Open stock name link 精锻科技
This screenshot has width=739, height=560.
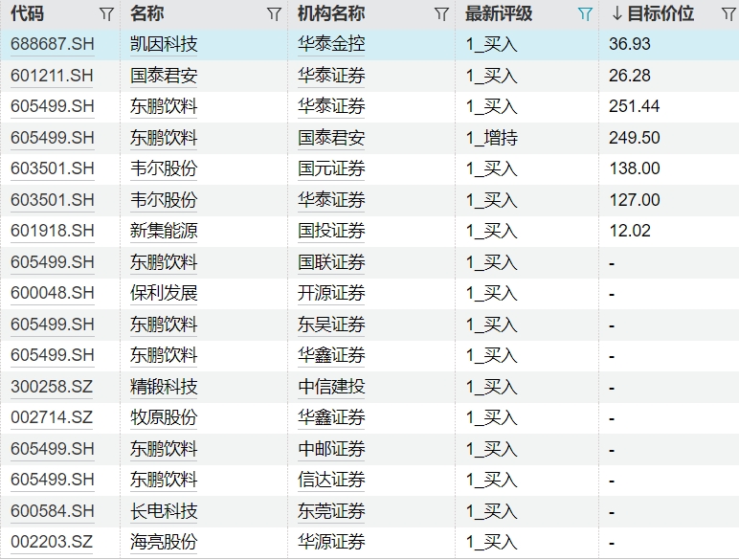pyautogui.click(x=164, y=387)
